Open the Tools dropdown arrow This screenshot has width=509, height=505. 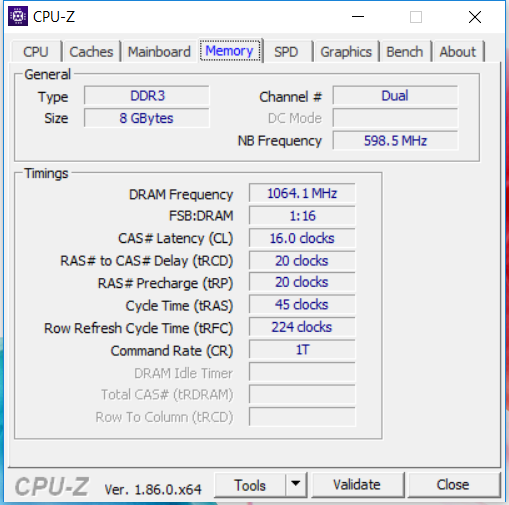(296, 484)
